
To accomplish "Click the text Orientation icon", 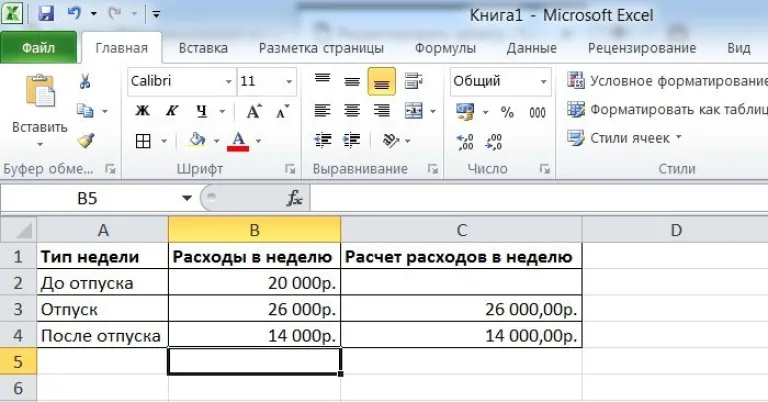I will 391,141.
